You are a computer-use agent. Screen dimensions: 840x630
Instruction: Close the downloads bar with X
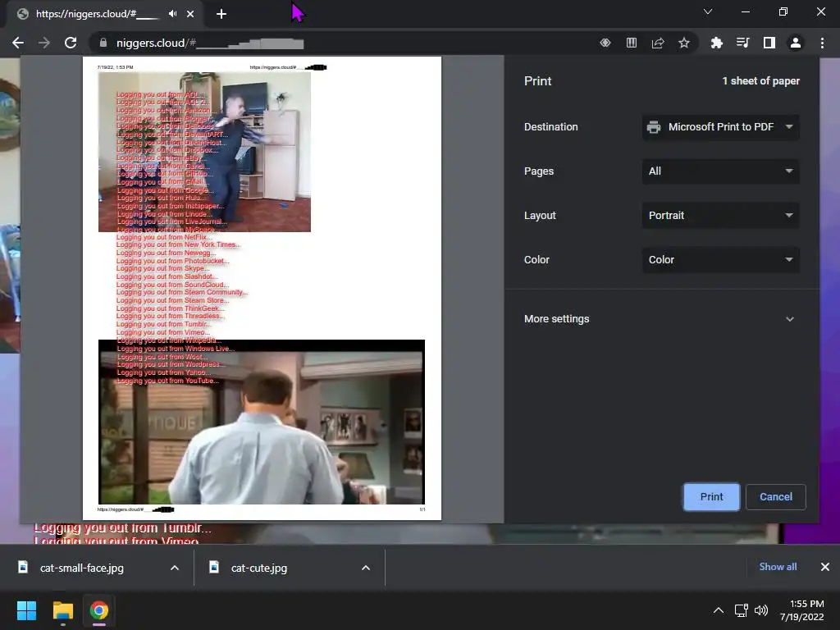825,567
